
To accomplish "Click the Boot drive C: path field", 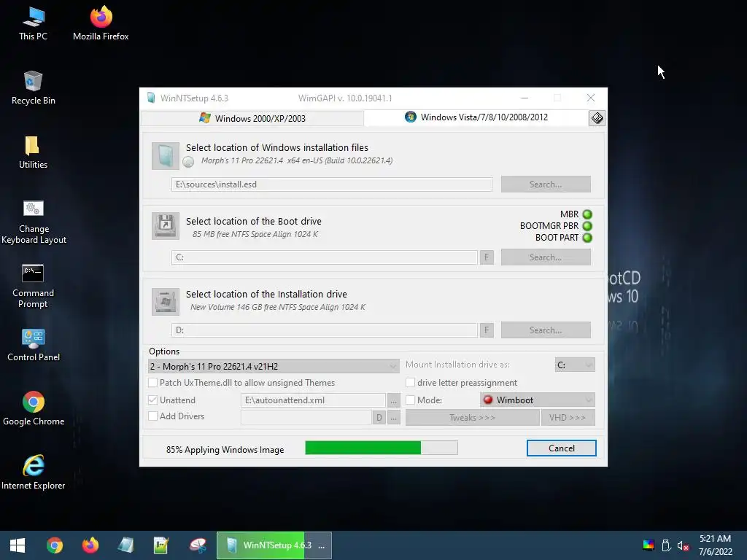I will click(325, 257).
